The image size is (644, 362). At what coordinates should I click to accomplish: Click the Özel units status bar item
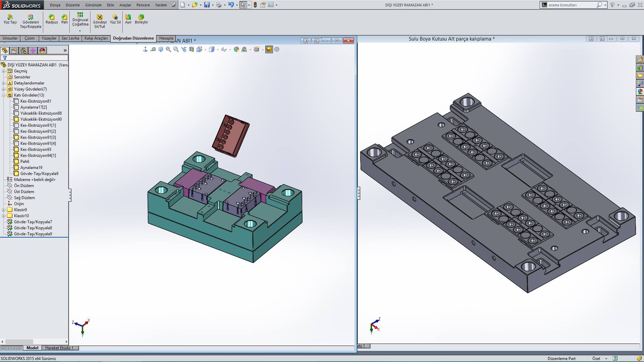pos(596,358)
